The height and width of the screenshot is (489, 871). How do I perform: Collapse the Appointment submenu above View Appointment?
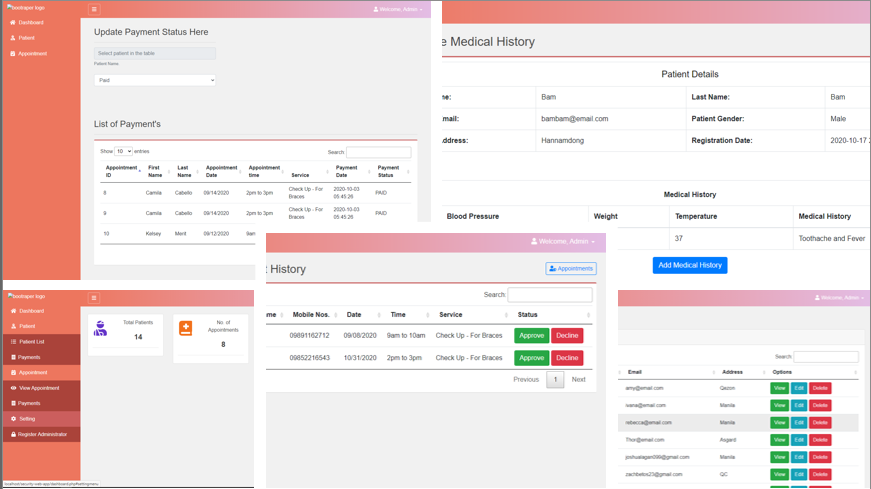[42, 372]
